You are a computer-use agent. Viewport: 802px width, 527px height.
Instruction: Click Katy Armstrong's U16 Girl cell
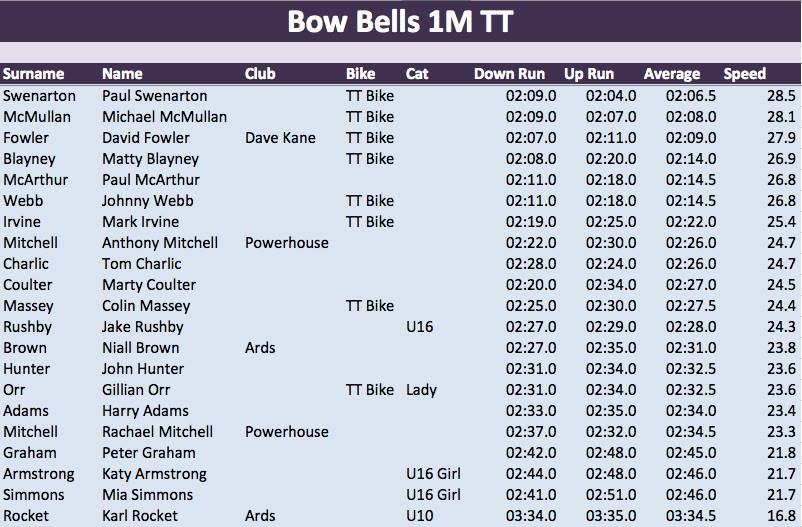click(x=433, y=474)
